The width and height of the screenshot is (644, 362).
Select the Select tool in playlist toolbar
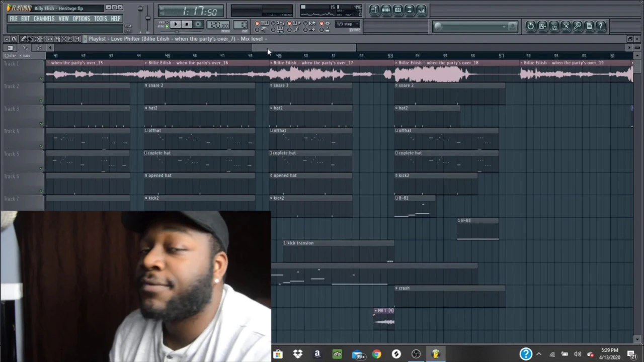click(64, 39)
